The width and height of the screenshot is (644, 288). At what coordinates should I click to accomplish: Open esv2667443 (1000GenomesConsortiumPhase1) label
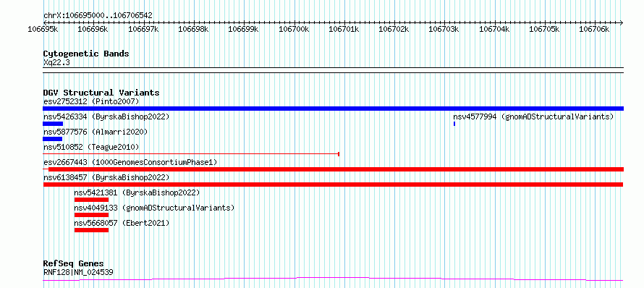click(130, 162)
